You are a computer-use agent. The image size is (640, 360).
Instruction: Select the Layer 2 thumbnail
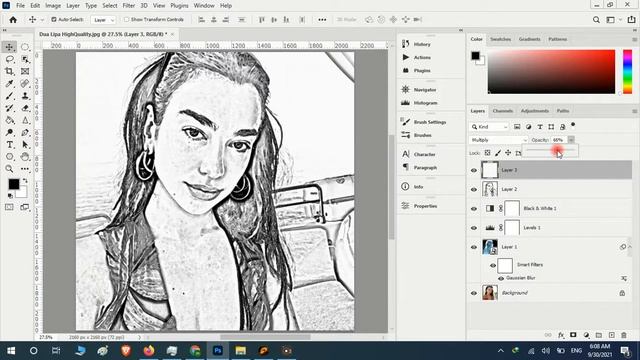point(490,189)
